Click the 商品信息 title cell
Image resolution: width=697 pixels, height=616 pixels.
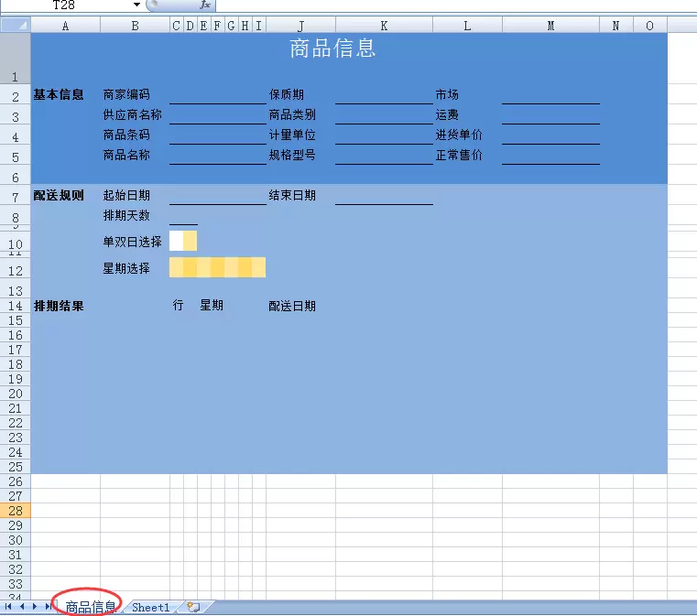[333, 50]
